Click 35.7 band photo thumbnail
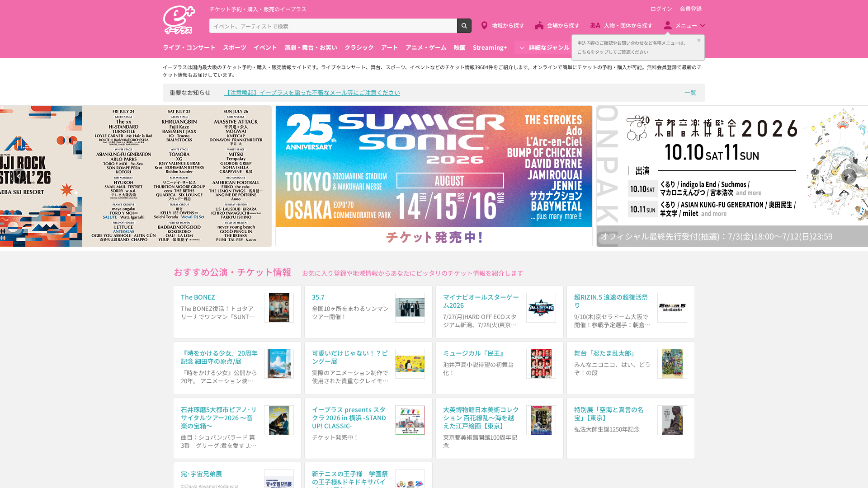 pos(410,308)
